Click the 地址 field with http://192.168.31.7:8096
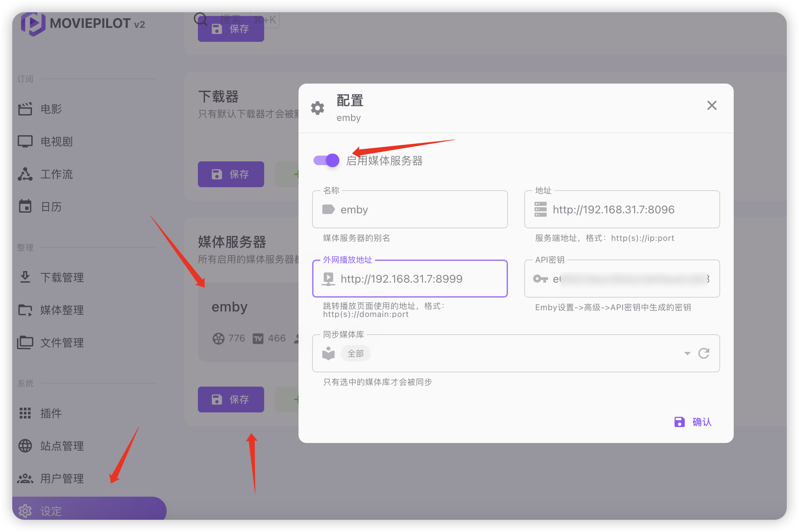This screenshot has height=532, width=799. 622,209
